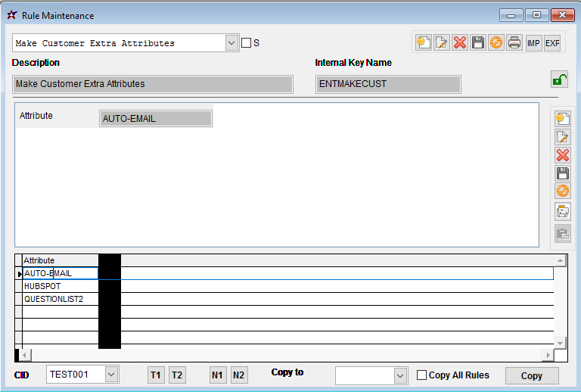Click the New rule icon in top toolbar
This screenshot has height=392, width=581.
coord(424,43)
